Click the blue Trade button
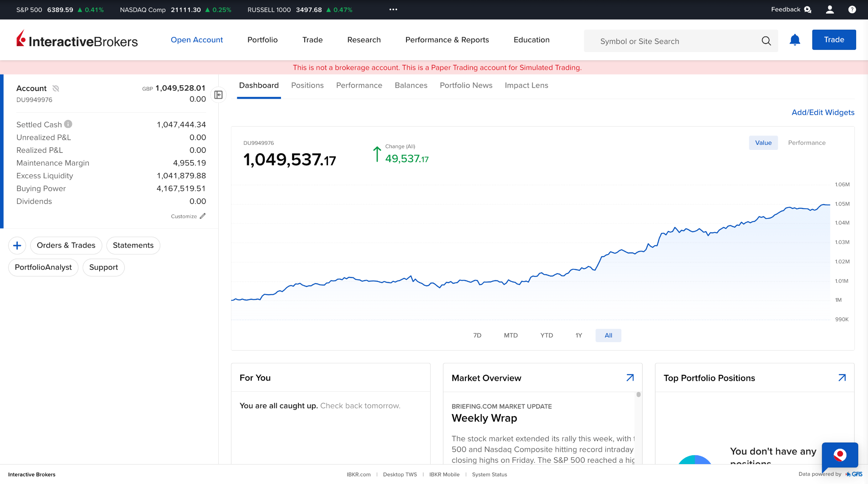The height and width of the screenshot is (484, 868). [x=834, y=40]
